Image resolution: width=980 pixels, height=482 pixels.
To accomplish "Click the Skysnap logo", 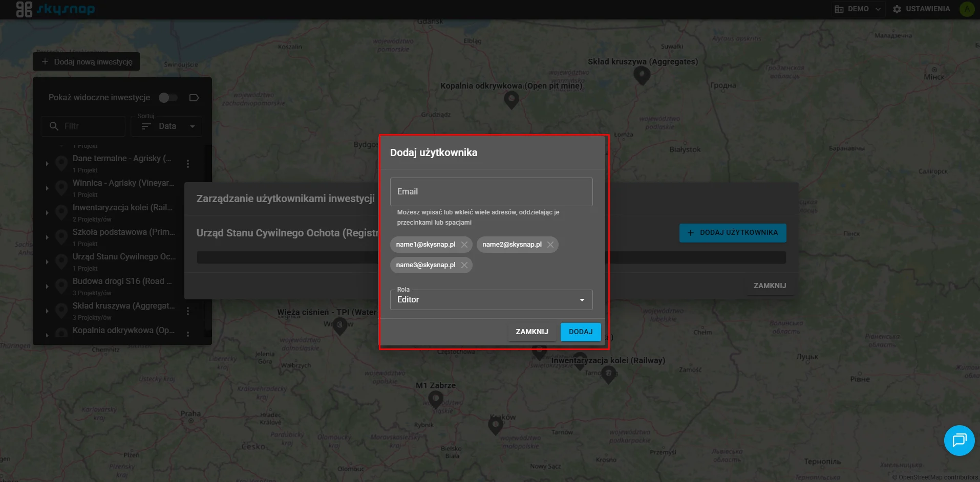I will 55,9.
